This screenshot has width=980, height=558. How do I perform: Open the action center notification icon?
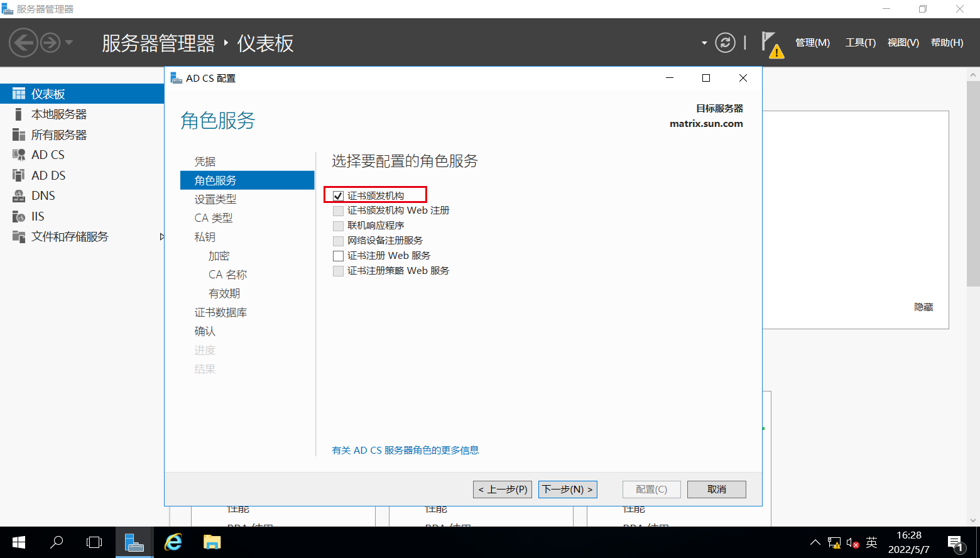(x=956, y=543)
